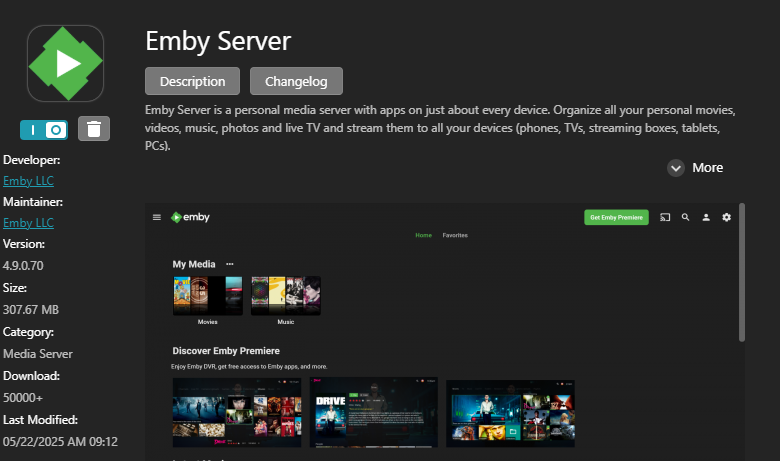Click the category value Media Server

pos(38,354)
